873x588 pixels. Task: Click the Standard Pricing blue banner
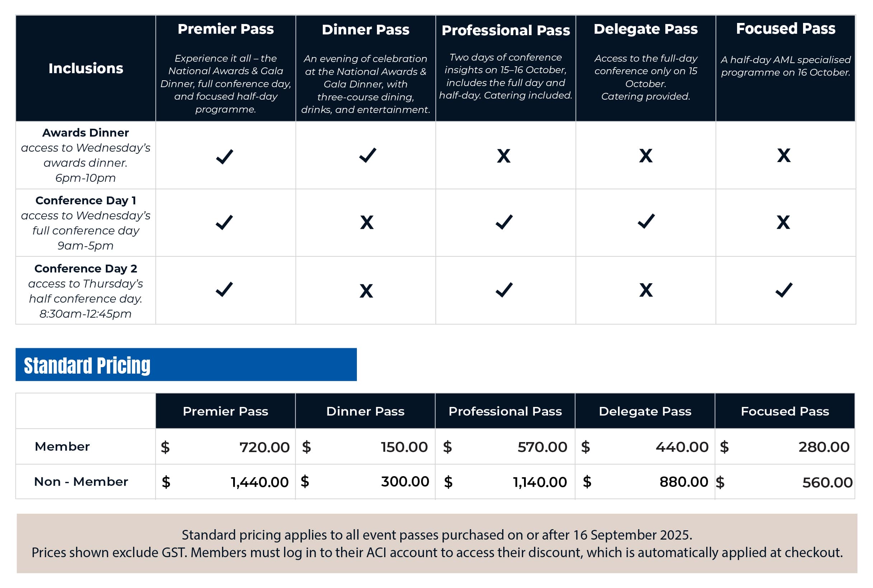tap(186, 365)
